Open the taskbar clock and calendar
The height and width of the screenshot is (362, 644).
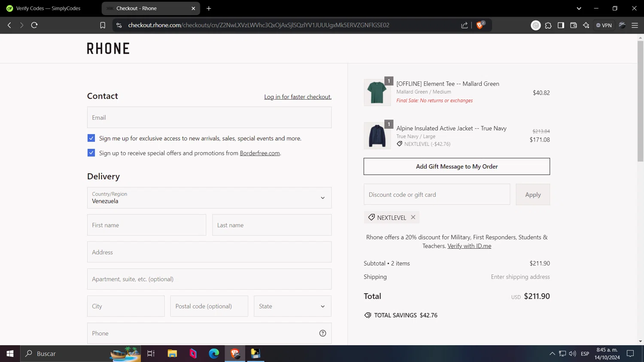pyautogui.click(x=607, y=353)
